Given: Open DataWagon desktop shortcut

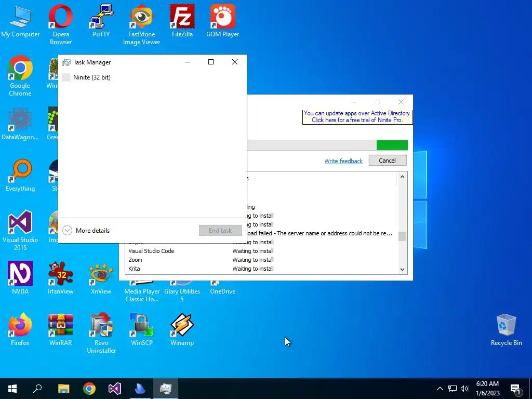Looking at the screenshot, I should pyautogui.click(x=20, y=124).
